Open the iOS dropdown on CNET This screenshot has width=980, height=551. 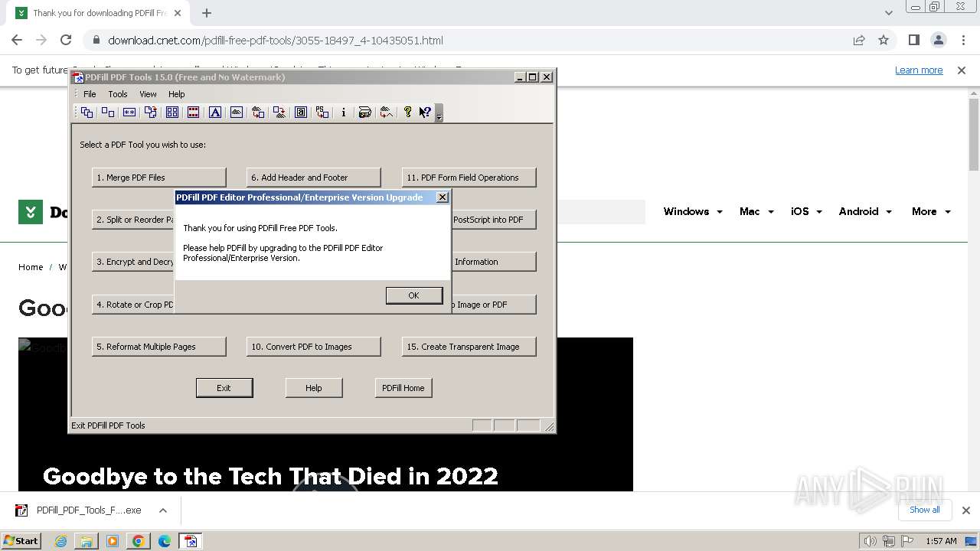[x=806, y=211]
